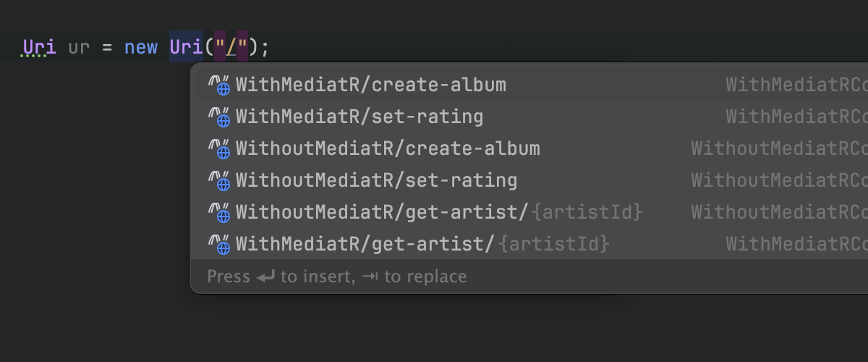Image resolution: width=868 pixels, height=362 pixels.
Task: Click the route icon beside WithMediatR/create-album
Action: point(218,85)
